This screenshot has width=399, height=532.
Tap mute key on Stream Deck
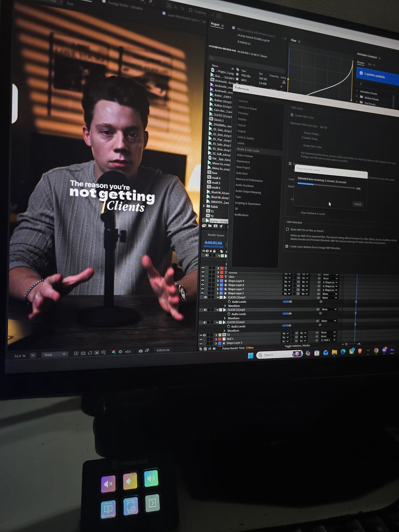point(109,484)
